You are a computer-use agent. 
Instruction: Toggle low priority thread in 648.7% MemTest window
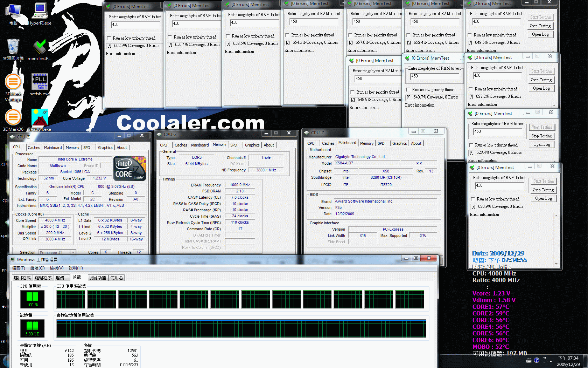pyautogui.click(x=408, y=90)
